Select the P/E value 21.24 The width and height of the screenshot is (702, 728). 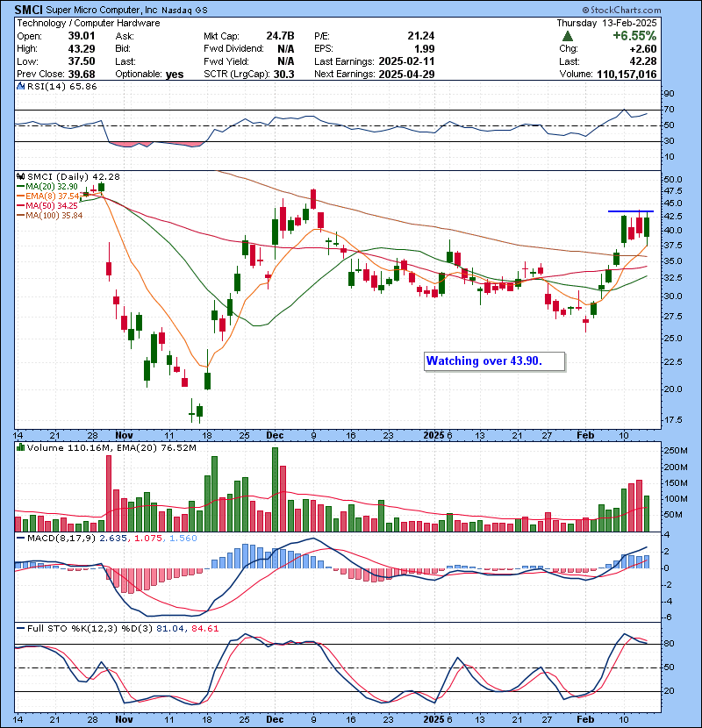(x=421, y=36)
